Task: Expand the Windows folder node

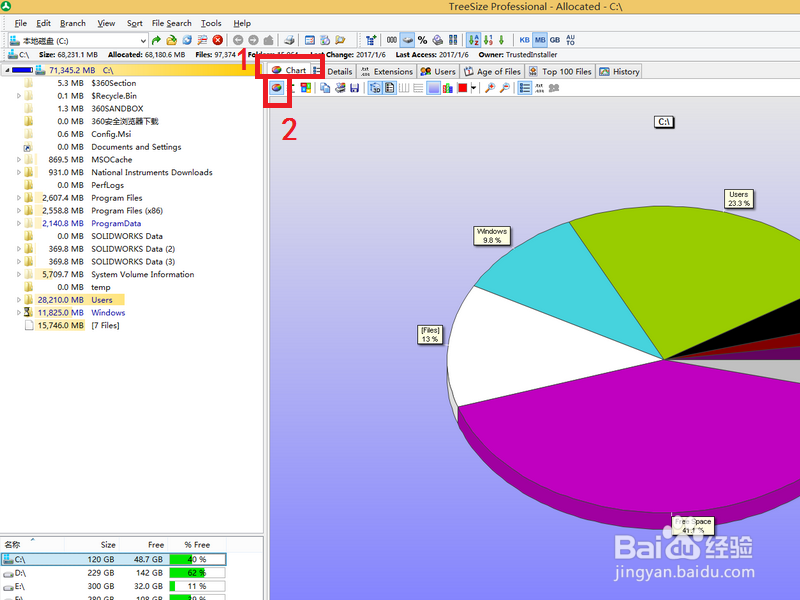Action: click(19, 313)
